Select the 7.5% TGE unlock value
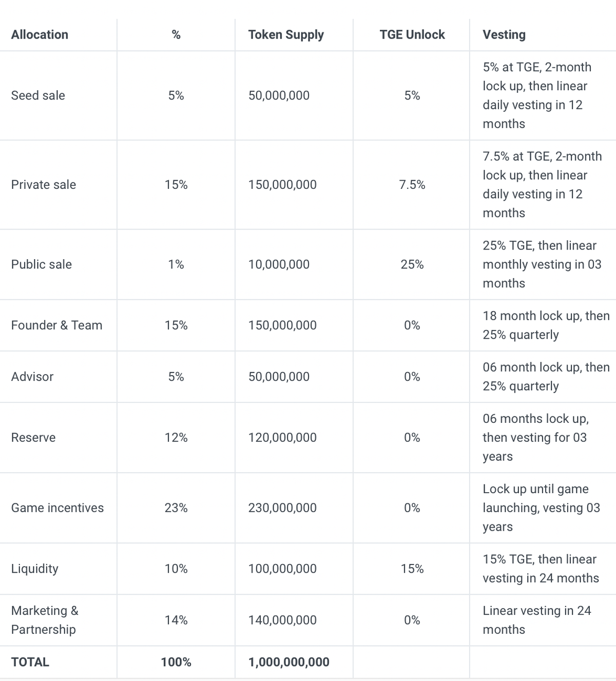 412,185
